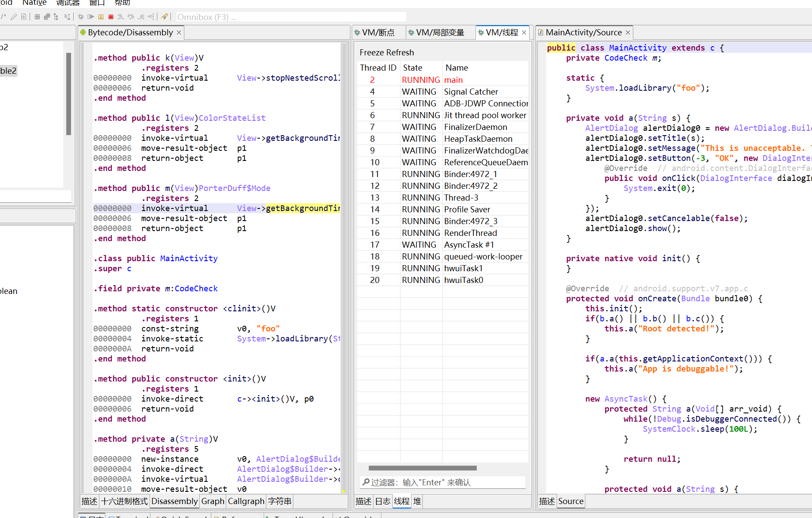Stop debugging with the red square icon
The width and height of the screenshot is (812, 518).
click(x=111, y=17)
